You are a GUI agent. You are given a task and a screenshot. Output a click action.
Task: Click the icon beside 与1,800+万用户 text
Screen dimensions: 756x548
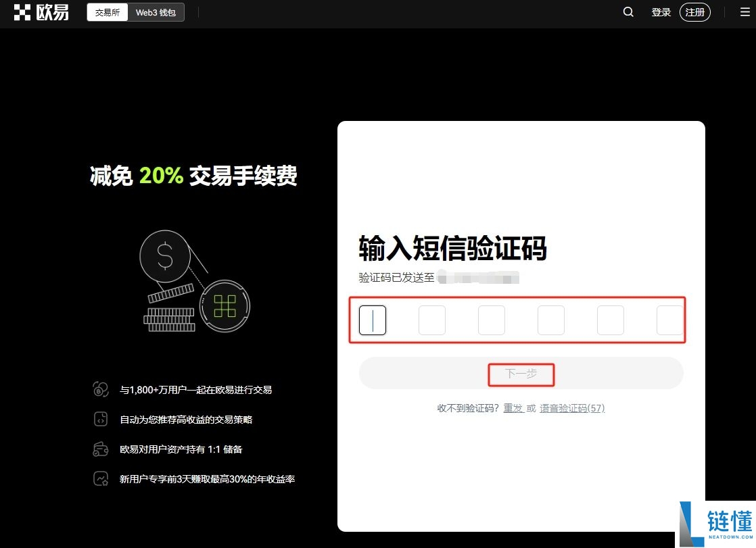tap(100, 389)
